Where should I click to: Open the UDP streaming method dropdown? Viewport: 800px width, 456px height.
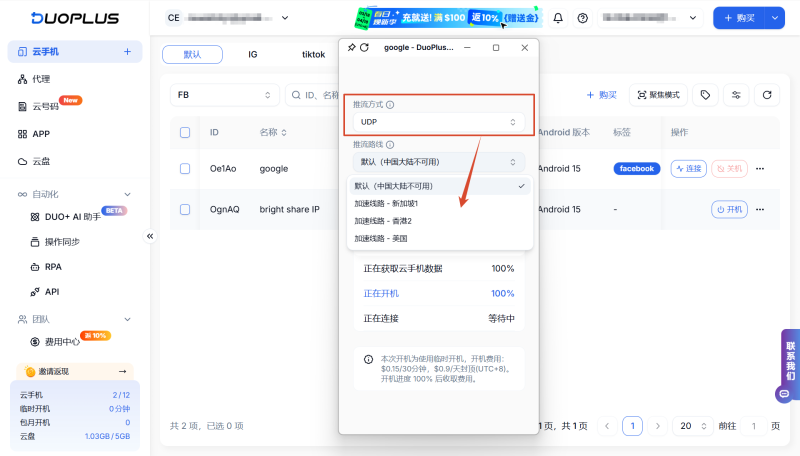point(440,122)
